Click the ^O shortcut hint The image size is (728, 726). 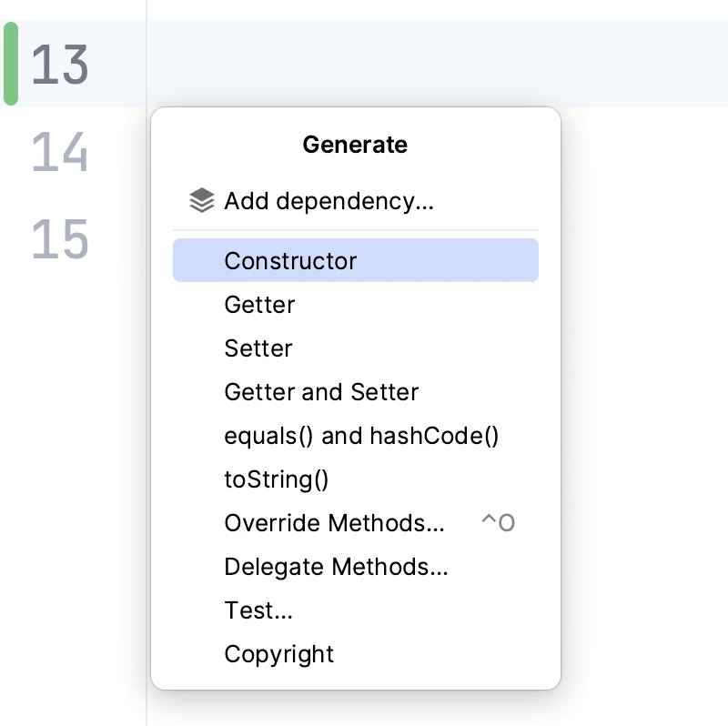click(x=498, y=523)
